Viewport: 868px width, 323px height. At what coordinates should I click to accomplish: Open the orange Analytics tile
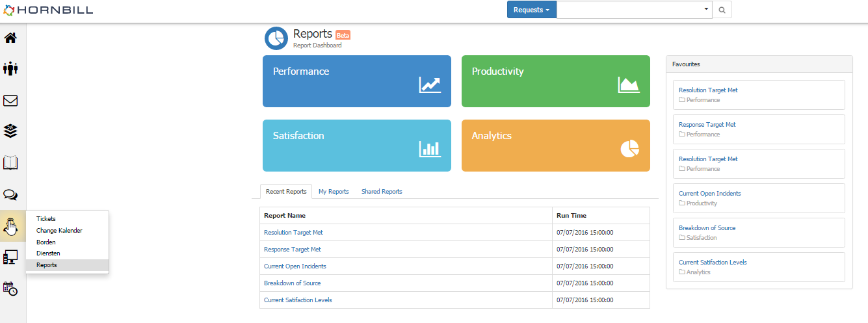coord(555,146)
